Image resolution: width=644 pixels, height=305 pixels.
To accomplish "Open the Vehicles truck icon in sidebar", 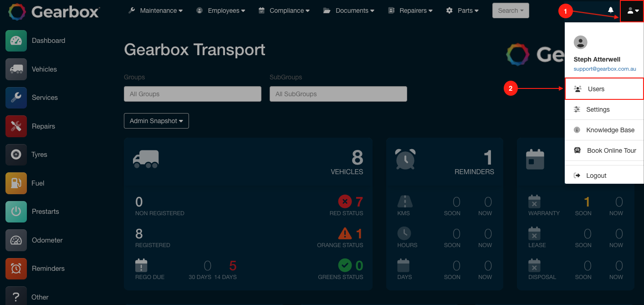I will [16, 69].
